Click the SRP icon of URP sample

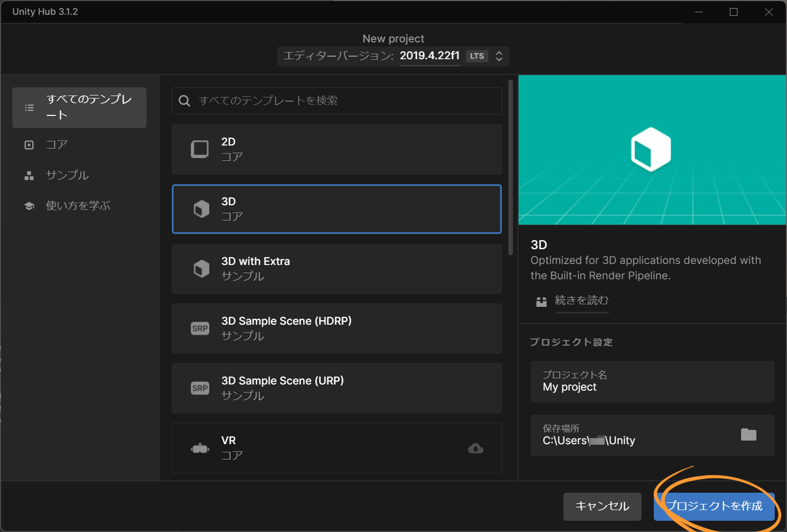click(200, 388)
